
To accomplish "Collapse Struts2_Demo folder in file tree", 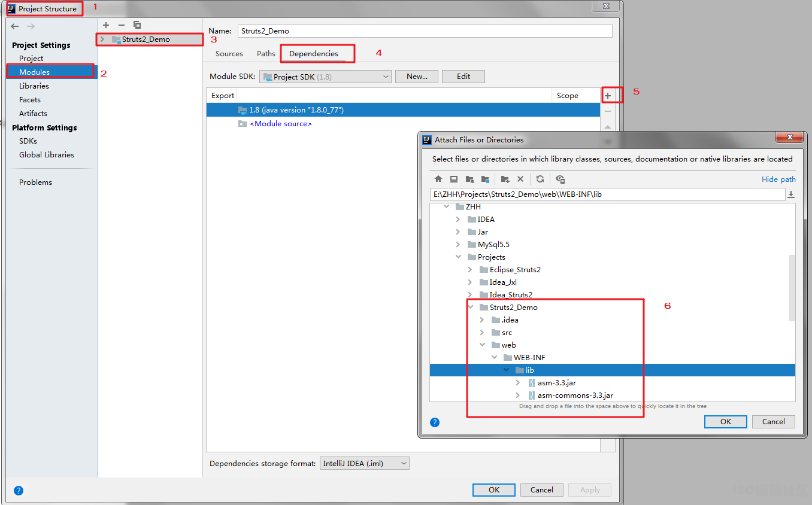I will coord(469,307).
